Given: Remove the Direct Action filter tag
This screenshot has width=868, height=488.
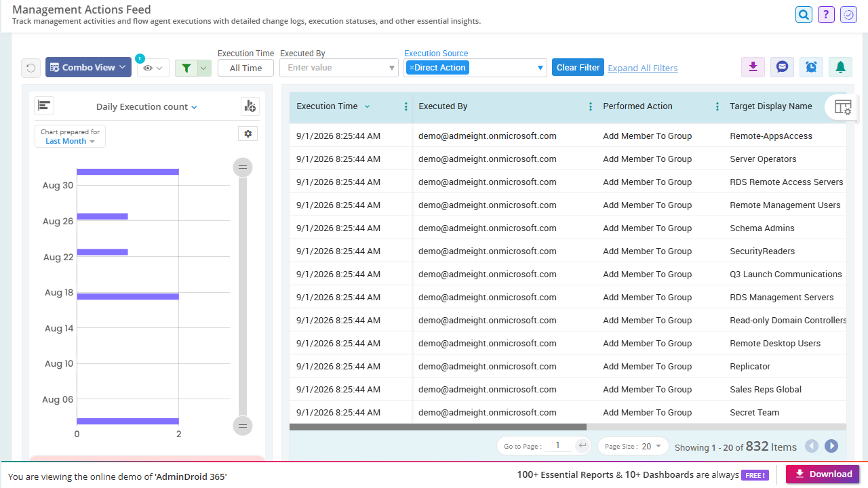Looking at the screenshot, I should [x=412, y=68].
